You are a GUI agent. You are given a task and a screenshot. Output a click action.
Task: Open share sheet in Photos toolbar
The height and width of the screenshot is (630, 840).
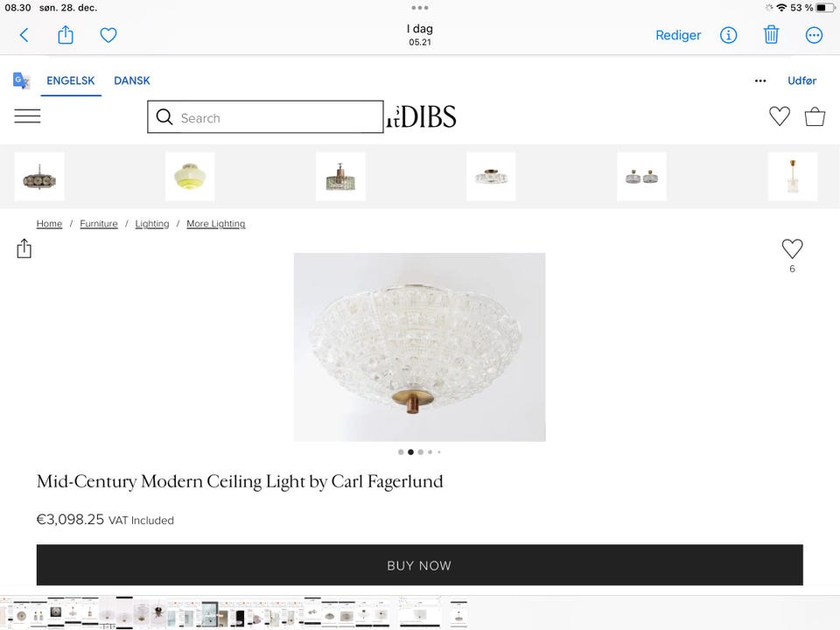(66, 35)
